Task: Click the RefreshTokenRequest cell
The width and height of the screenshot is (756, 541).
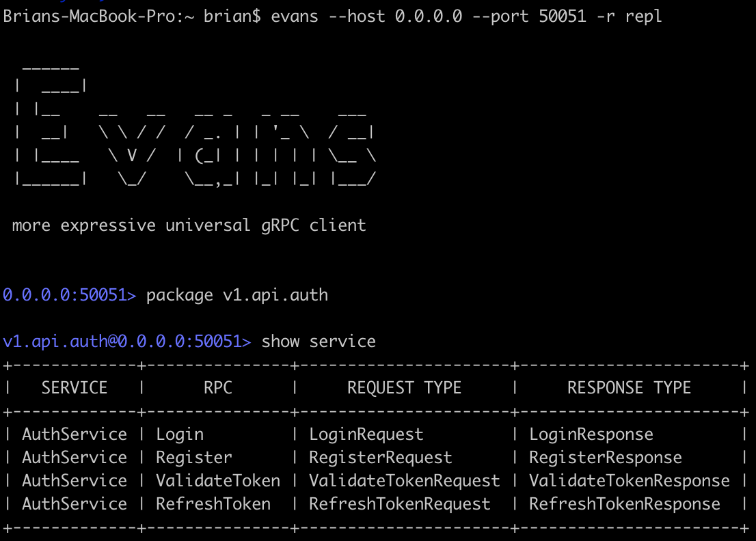Action: click(399, 504)
